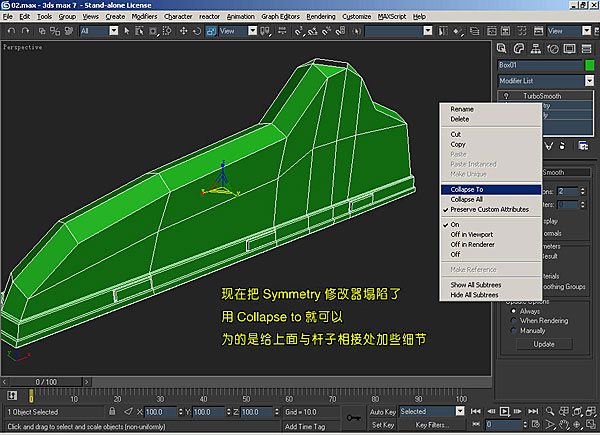Open the key filter Selected dropdown
This screenshot has width=600, height=435.
point(460,411)
